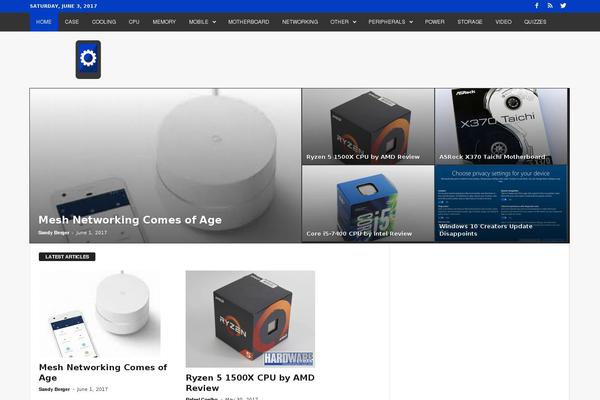Open the Facebook page icon
The image size is (600, 400).
coord(536,6)
